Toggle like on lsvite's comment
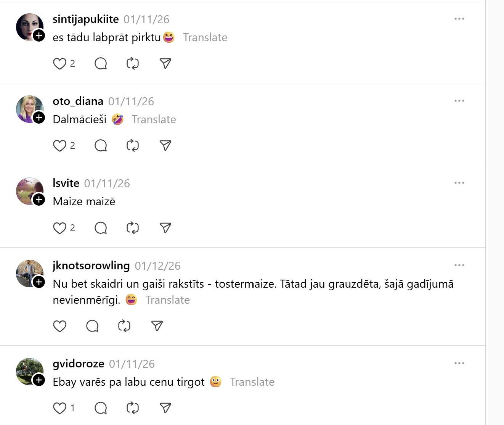 click(59, 228)
